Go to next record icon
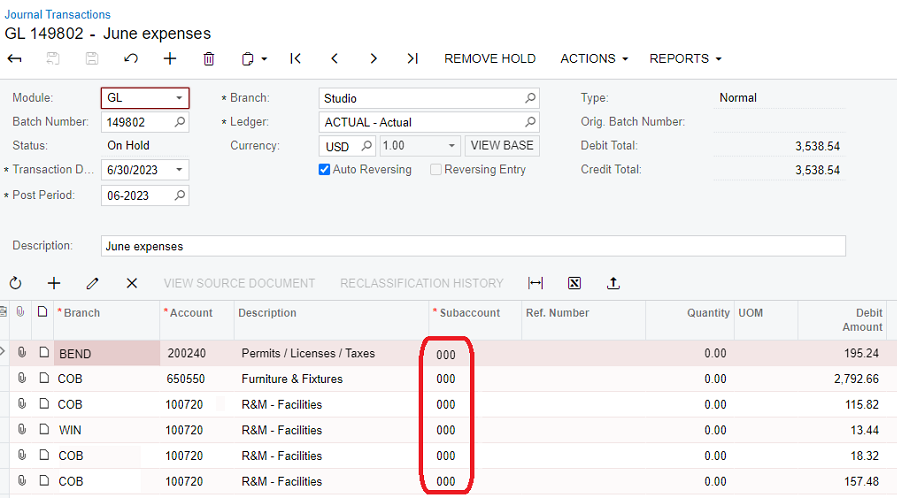Image resolution: width=897 pixels, height=498 pixels. (374, 59)
